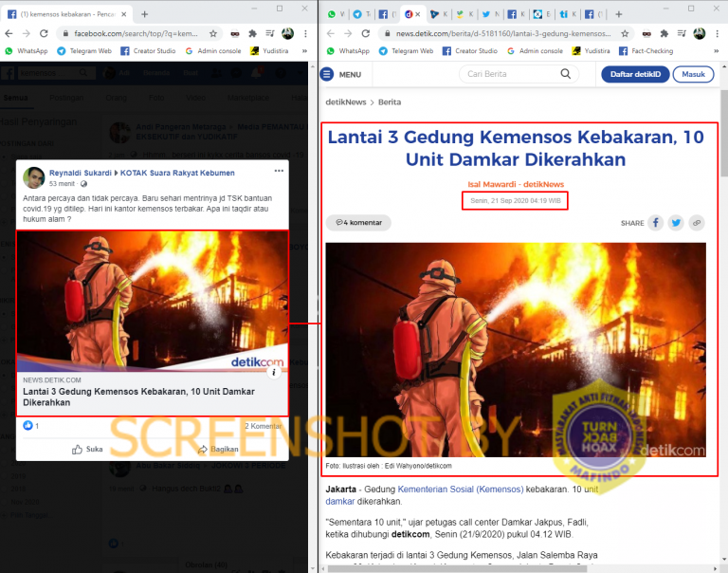Viewport: 728px width, 573px height.
Task: Open media control icon in left window toolbar
Action: [x=270, y=33]
